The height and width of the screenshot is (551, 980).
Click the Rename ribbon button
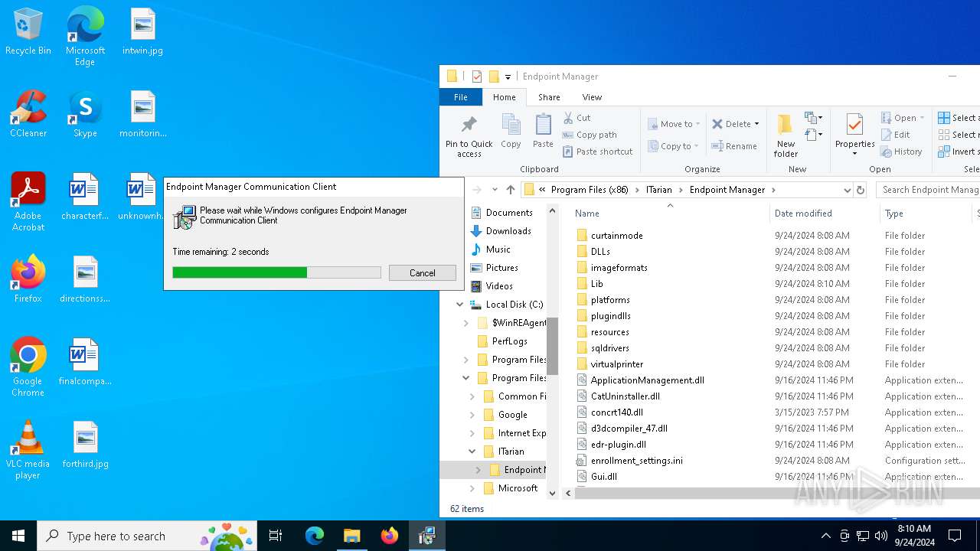pos(734,146)
